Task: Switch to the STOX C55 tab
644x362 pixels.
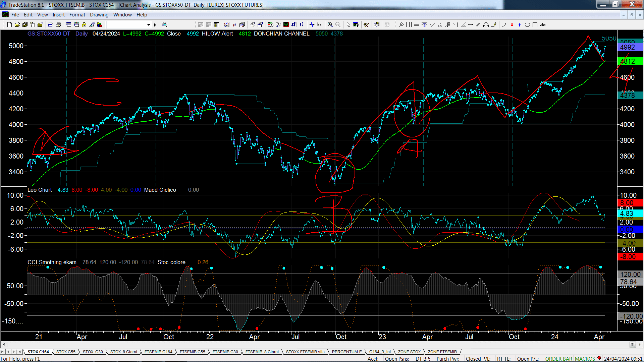Action: click(x=66, y=352)
